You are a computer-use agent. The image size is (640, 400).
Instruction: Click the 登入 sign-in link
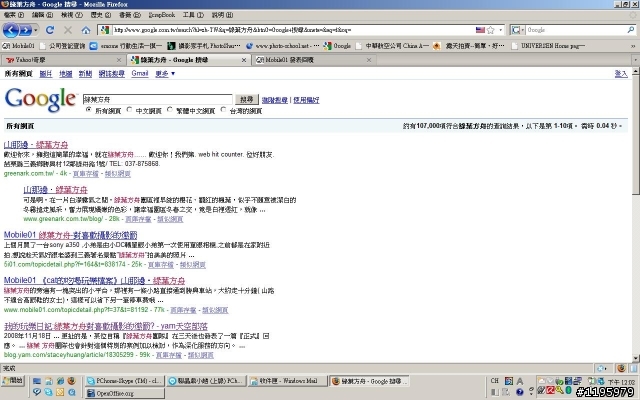point(621,73)
